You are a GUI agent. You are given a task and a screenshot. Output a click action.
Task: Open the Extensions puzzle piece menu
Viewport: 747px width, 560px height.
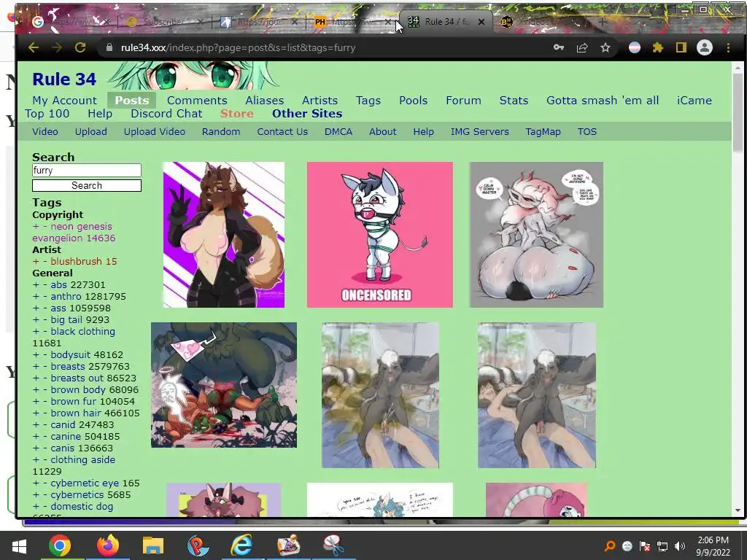(658, 47)
